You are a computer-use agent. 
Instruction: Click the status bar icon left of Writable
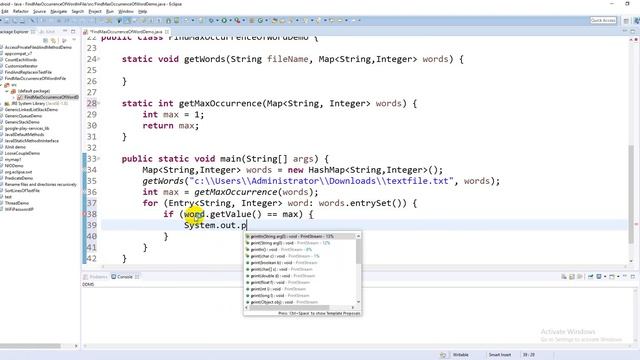click(x=443, y=355)
